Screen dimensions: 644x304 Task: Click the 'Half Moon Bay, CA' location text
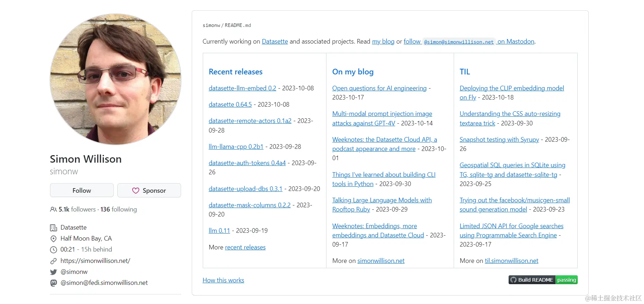[86, 238]
